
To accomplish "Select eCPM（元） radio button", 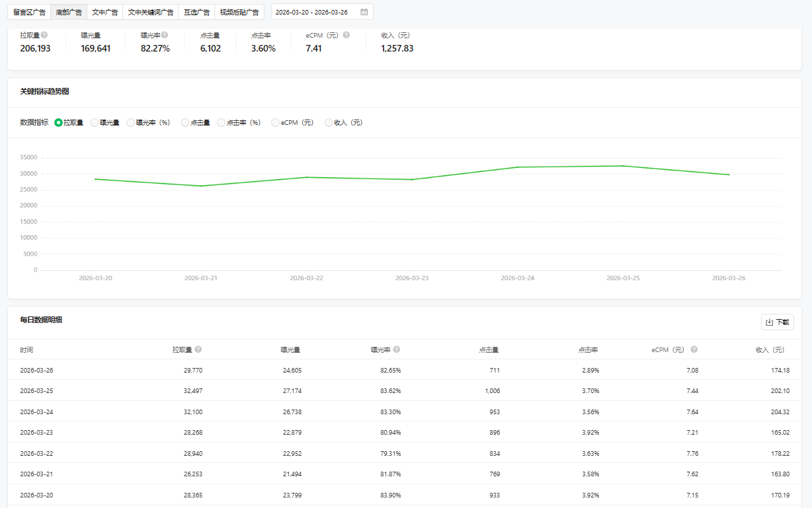I will click(276, 122).
